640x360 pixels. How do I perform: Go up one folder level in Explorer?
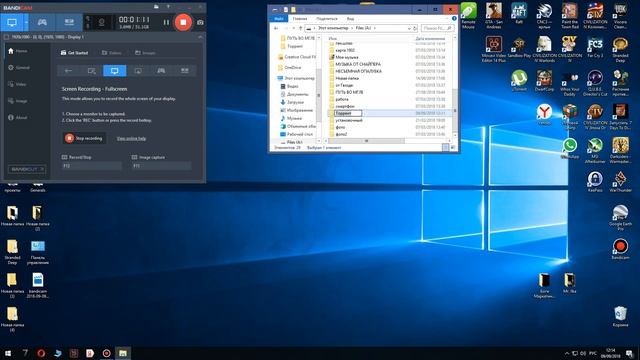coord(301,28)
